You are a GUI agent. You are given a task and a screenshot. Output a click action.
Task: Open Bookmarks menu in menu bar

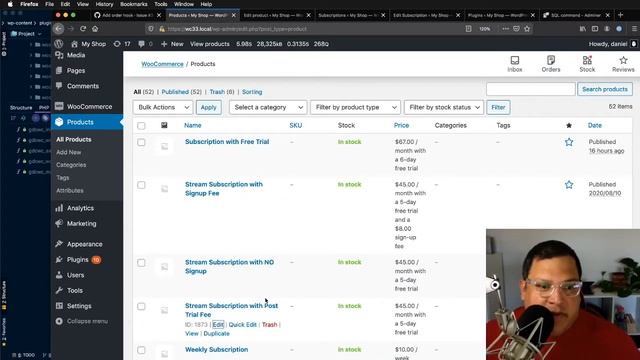click(x=133, y=4)
